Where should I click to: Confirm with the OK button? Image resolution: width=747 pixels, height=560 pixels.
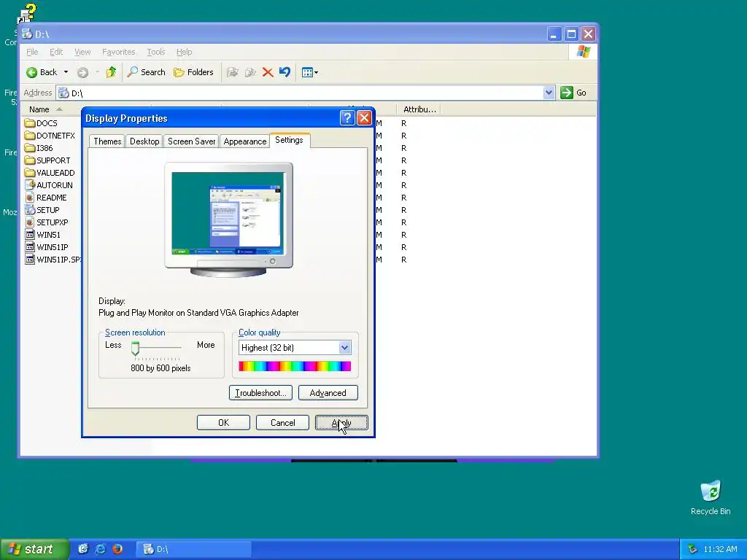223,423
